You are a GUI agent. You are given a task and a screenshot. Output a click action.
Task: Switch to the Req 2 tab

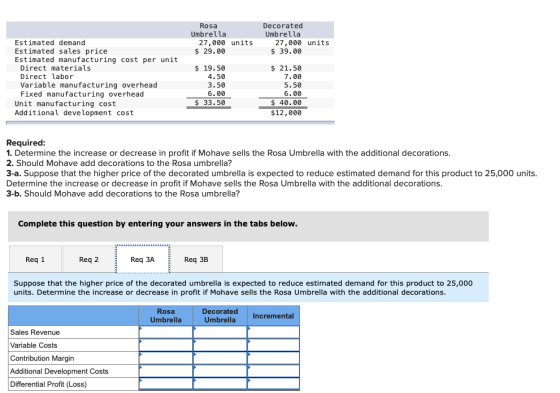(x=89, y=259)
